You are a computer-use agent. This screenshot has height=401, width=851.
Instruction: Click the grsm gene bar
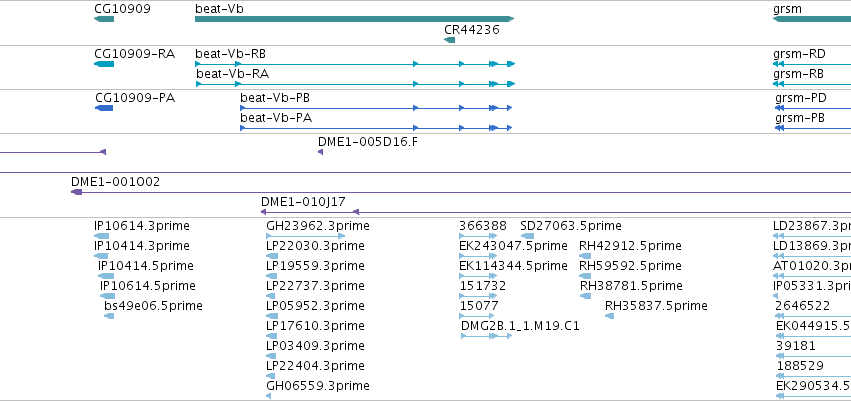click(x=812, y=19)
